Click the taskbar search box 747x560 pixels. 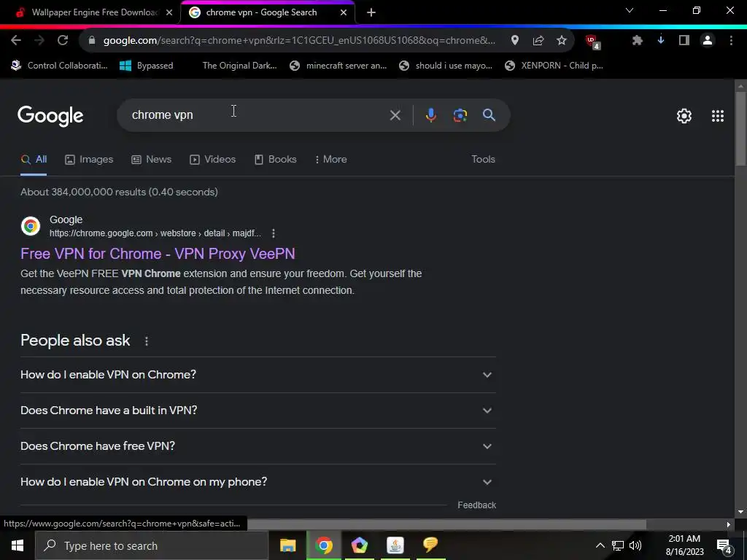pyautogui.click(x=152, y=545)
